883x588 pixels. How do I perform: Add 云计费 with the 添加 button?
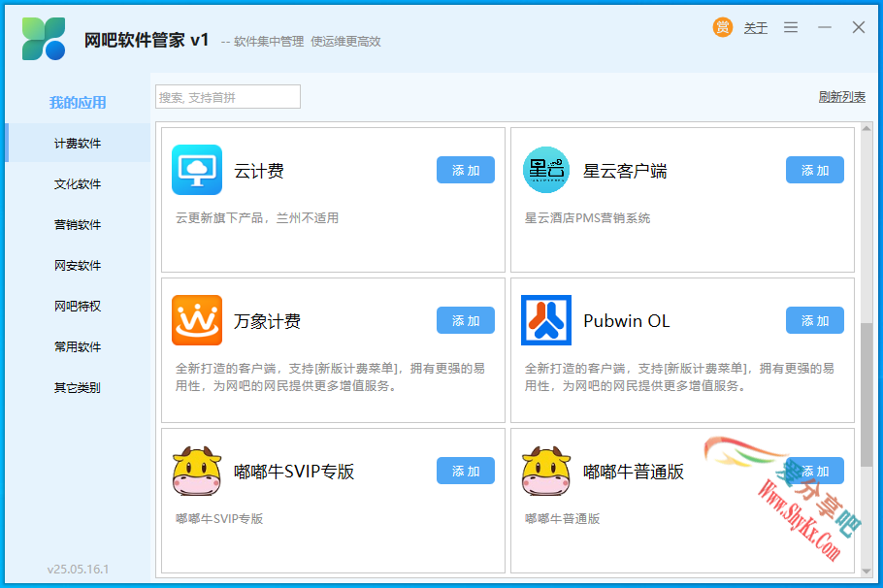465,170
